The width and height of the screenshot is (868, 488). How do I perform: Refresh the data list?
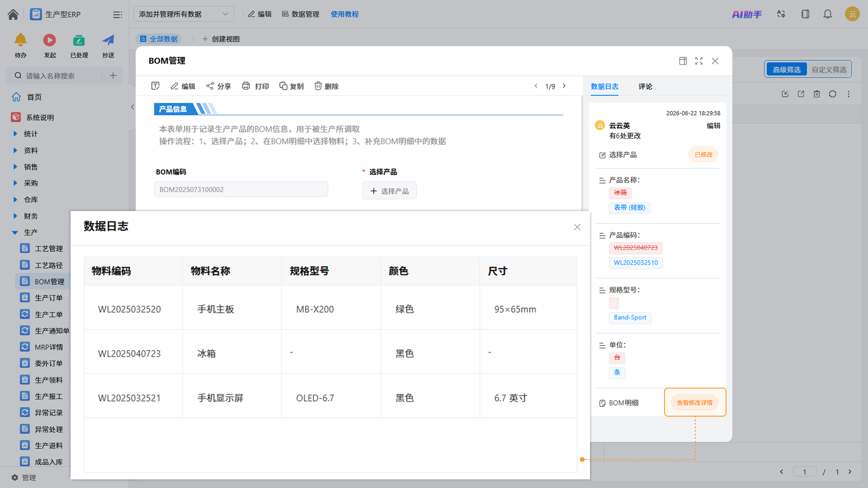[x=833, y=94]
